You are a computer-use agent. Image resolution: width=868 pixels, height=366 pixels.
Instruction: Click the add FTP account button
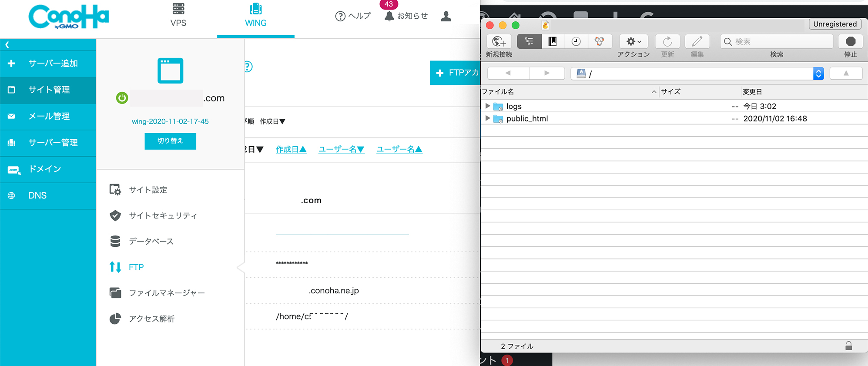pyautogui.click(x=455, y=73)
